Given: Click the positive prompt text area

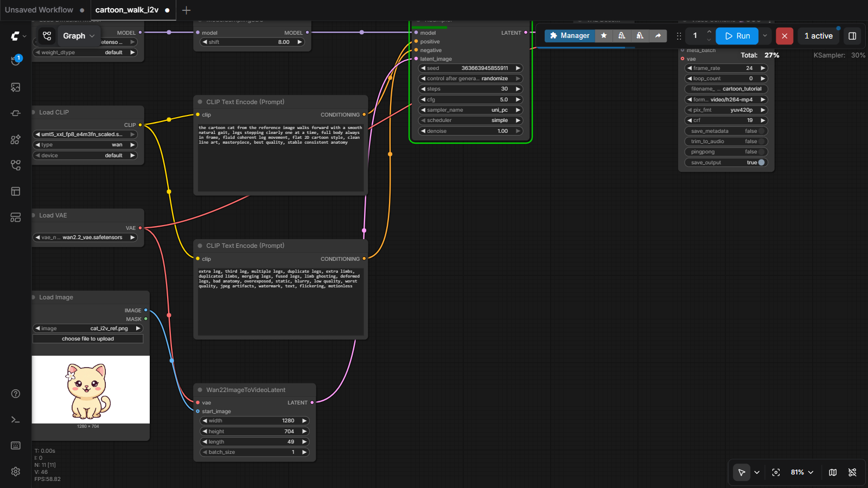Looking at the screenshot, I should tap(280, 157).
